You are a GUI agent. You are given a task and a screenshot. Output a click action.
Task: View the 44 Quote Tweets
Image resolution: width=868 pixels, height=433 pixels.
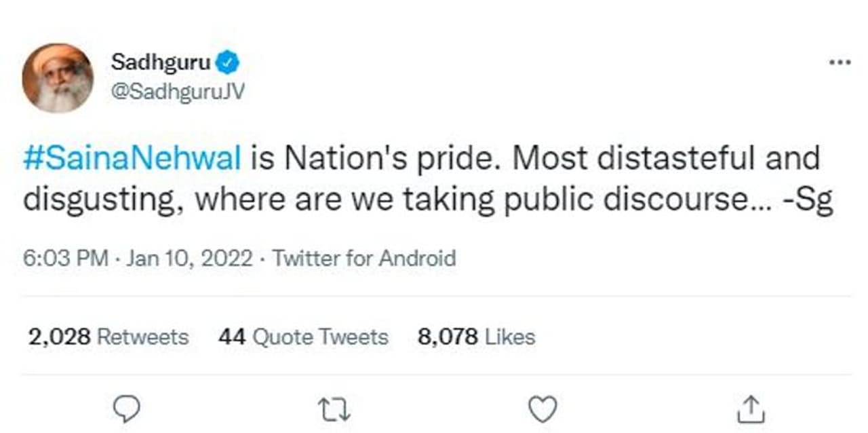(x=303, y=337)
